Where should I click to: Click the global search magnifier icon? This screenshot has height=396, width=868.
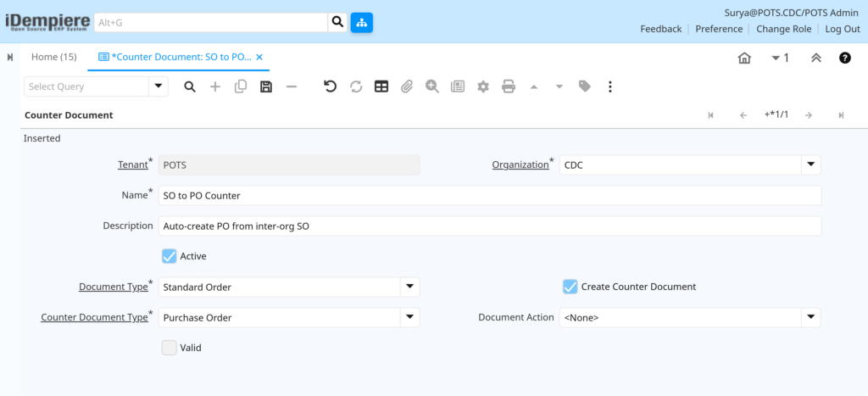[x=337, y=22]
